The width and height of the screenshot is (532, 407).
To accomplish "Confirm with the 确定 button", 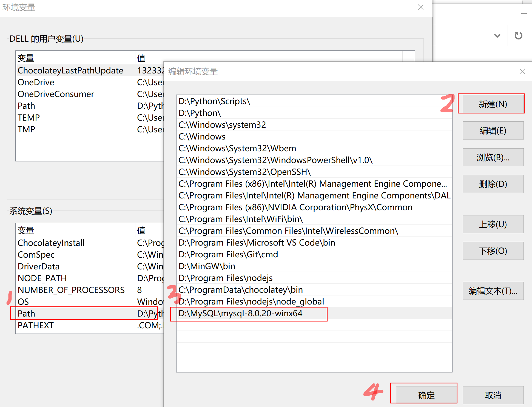I will coord(426,395).
